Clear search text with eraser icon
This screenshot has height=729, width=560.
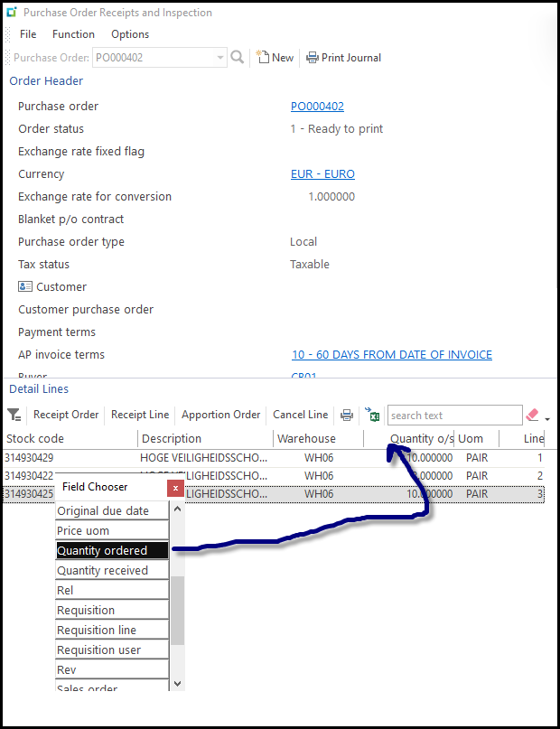[x=532, y=416]
